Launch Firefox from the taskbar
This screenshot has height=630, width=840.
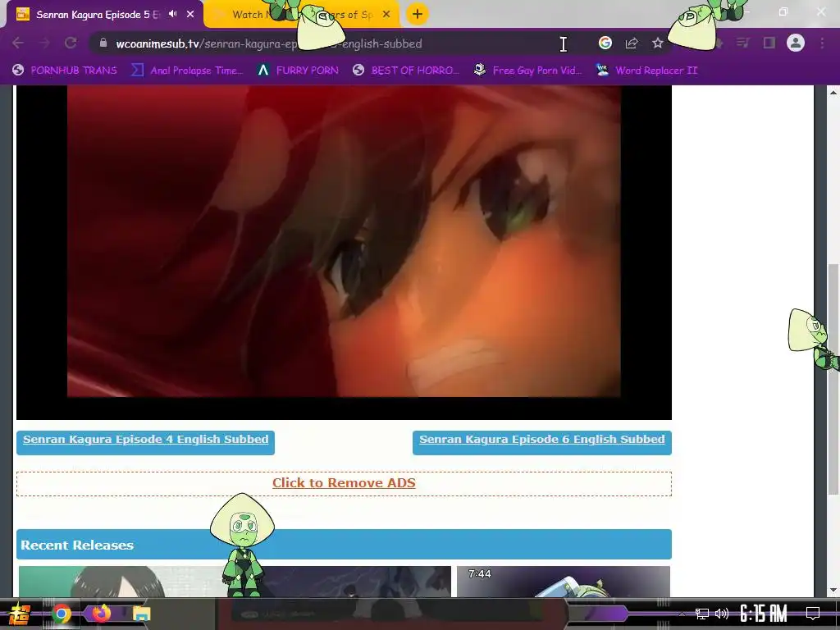(x=101, y=613)
